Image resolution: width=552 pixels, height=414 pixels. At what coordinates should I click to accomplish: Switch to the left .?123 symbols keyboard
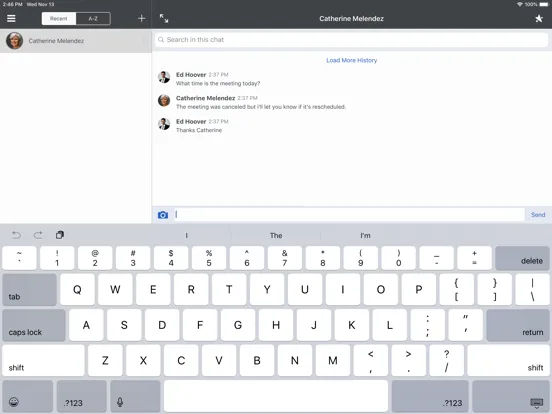click(82, 396)
